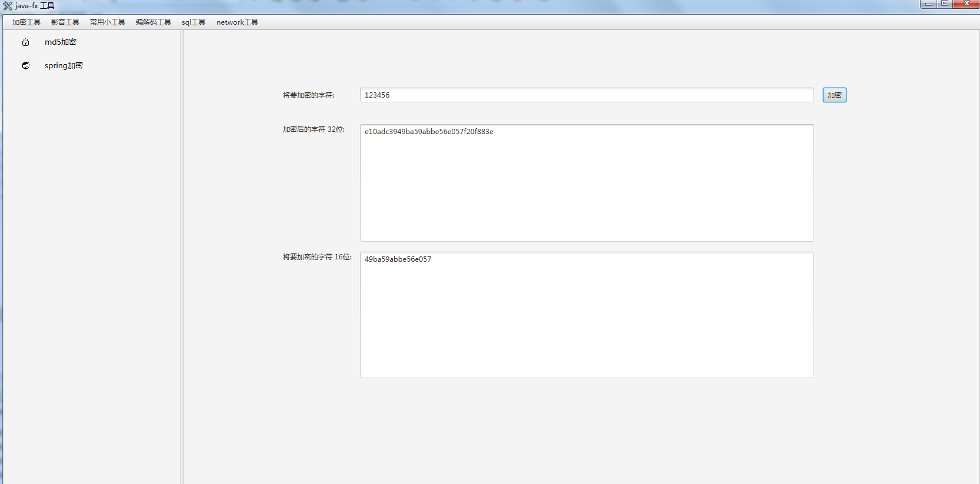
Task: Minimize the java-fx 工具 window
Action: (x=929, y=4)
